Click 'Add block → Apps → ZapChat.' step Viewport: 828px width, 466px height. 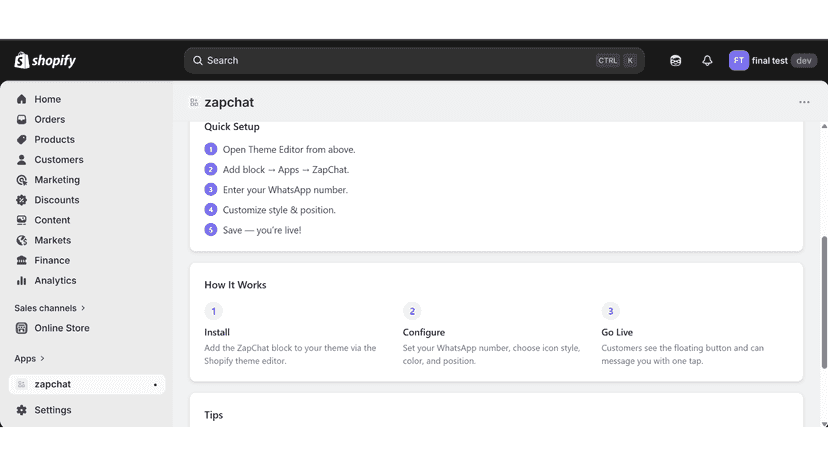[286, 170]
